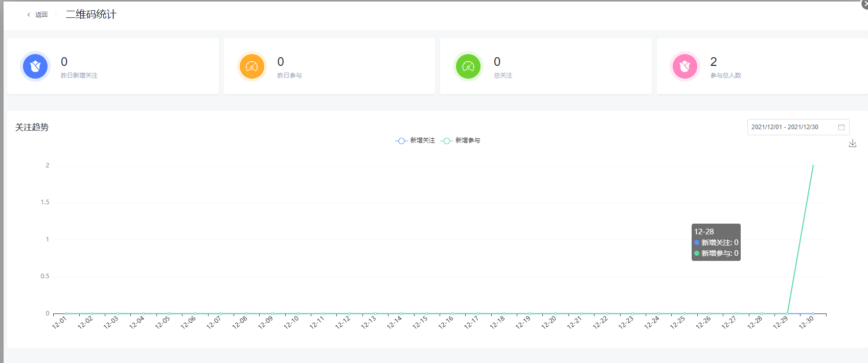
Task: Go back using the 返回 link
Action: click(x=41, y=15)
